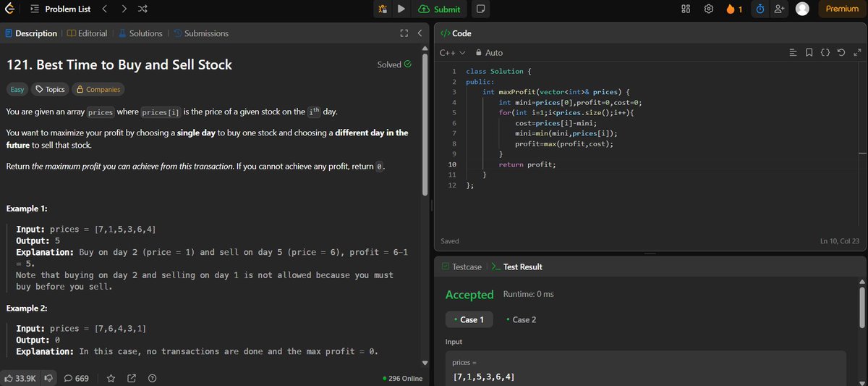Click the curly braces snippet icon

tap(825, 53)
